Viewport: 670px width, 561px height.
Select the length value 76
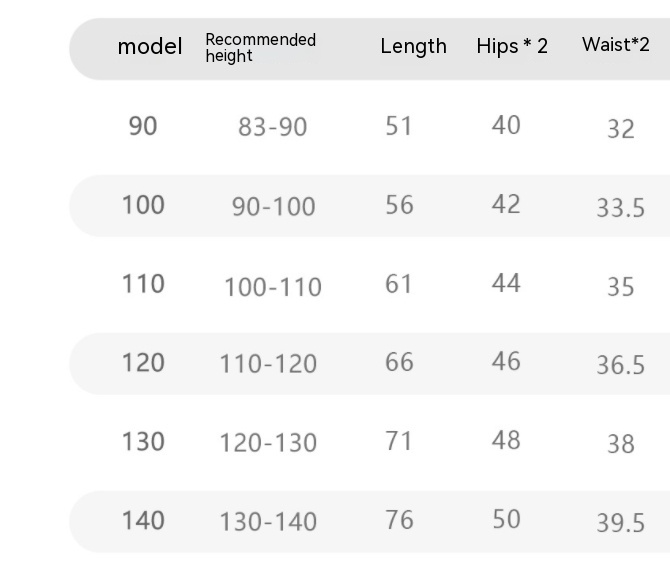coord(399,520)
